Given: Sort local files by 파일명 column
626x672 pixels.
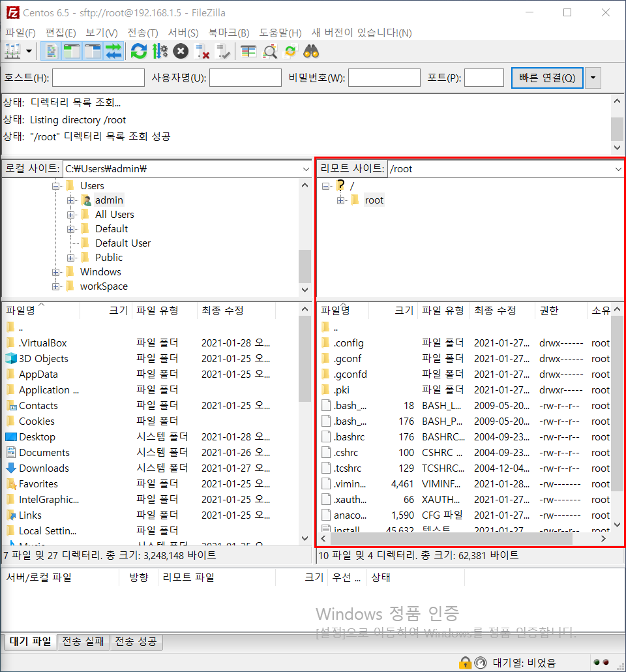Looking at the screenshot, I should pyautogui.click(x=40, y=311).
